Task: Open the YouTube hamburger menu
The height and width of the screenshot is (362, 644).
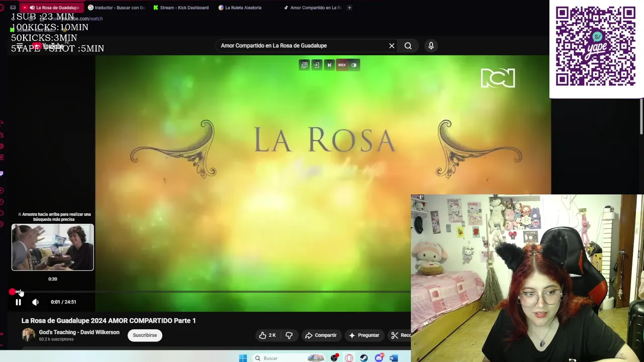Action: click(19, 46)
